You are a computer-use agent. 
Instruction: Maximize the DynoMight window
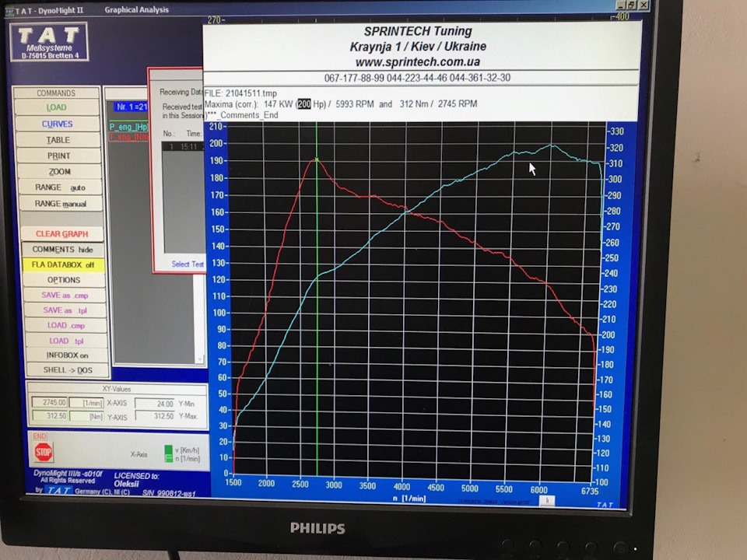(x=632, y=5)
